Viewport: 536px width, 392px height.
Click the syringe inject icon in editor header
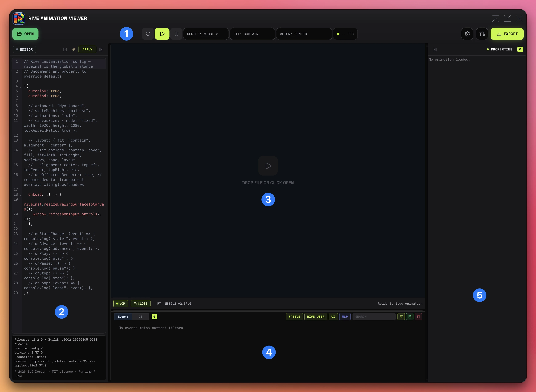pos(74,49)
